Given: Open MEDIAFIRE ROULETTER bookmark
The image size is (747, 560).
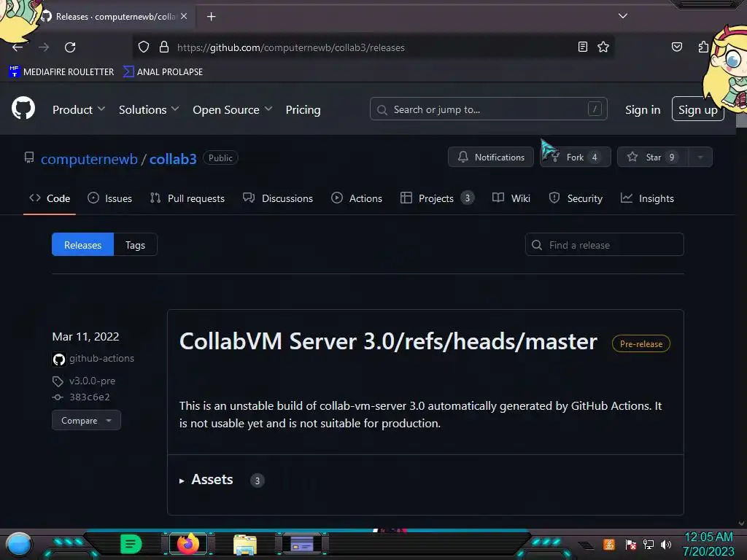Looking at the screenshot, I should 61,72.
